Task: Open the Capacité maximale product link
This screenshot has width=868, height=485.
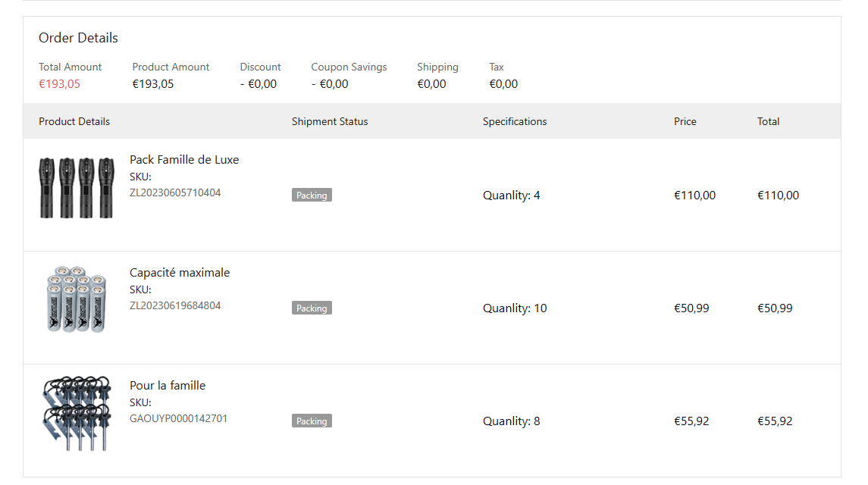Action: (180, 273)
